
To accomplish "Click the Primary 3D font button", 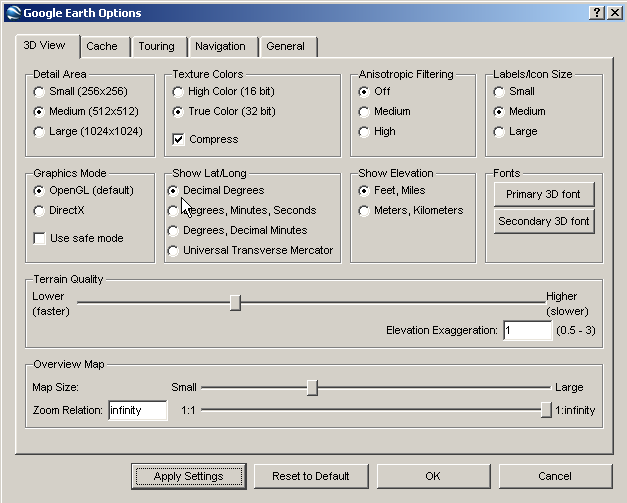I will 544,194.
